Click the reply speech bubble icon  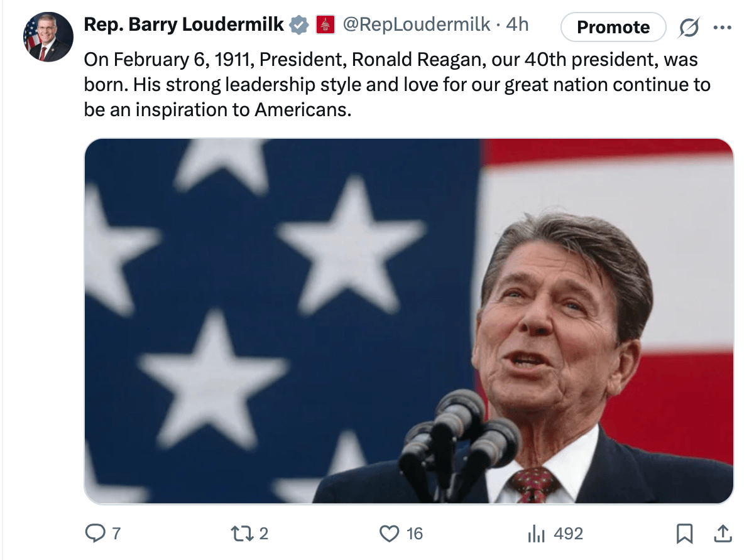pos(94,534)
